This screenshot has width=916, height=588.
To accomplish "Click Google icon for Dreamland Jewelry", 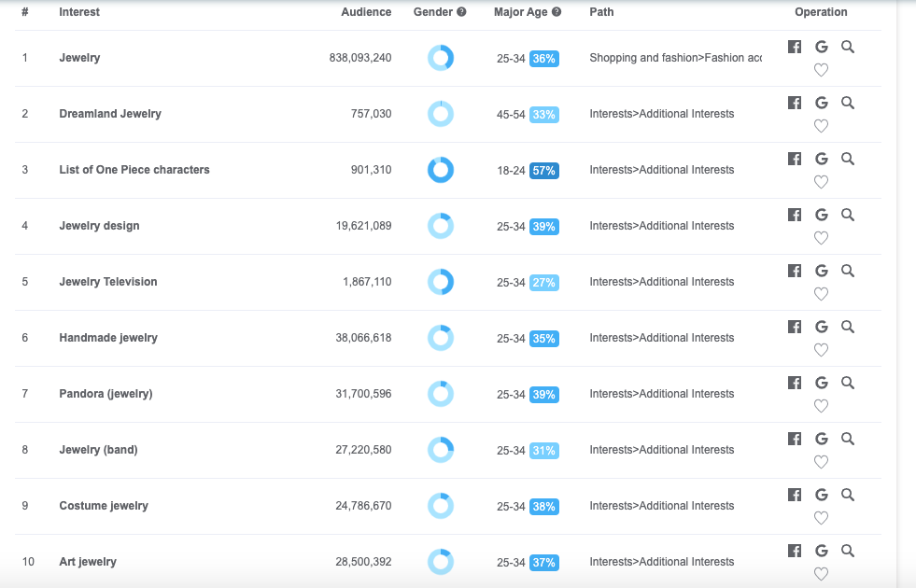I will [822, 103].
